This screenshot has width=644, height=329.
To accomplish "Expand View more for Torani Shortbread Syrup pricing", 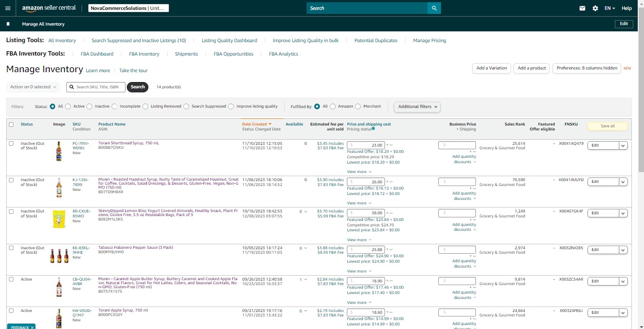I will [359, 172].
